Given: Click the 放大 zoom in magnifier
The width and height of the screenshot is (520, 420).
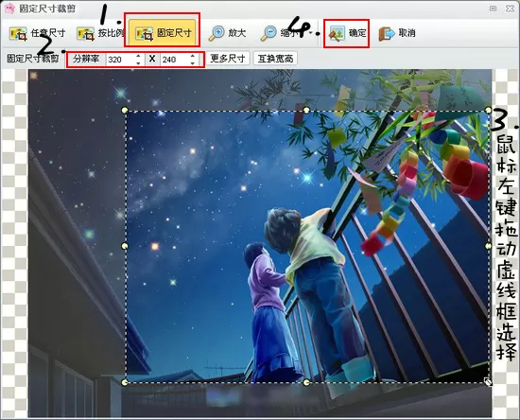Looking at the screenshot, I should click(x=228, y=33).
